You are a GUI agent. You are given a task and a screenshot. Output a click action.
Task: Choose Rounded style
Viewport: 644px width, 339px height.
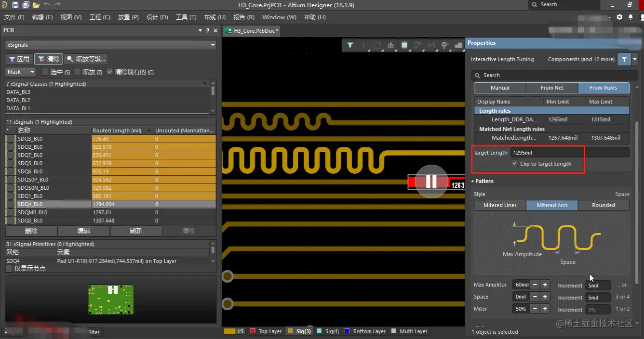pos(604,205)
